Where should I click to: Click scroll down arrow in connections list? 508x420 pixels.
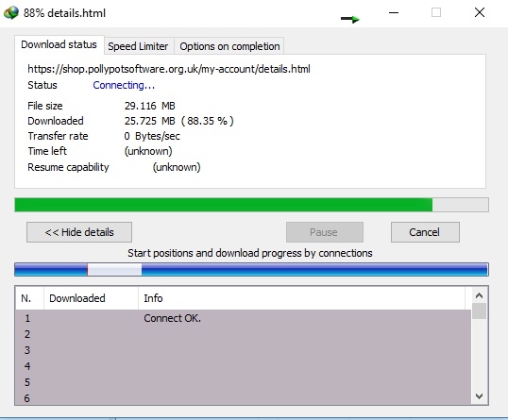[x=480, y=396]
